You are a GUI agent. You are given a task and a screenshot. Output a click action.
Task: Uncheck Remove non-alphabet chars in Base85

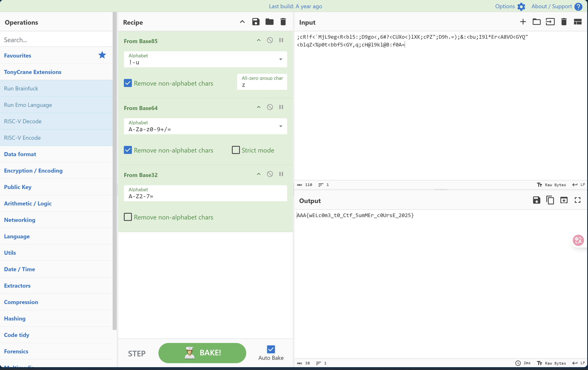pos(128,83)
